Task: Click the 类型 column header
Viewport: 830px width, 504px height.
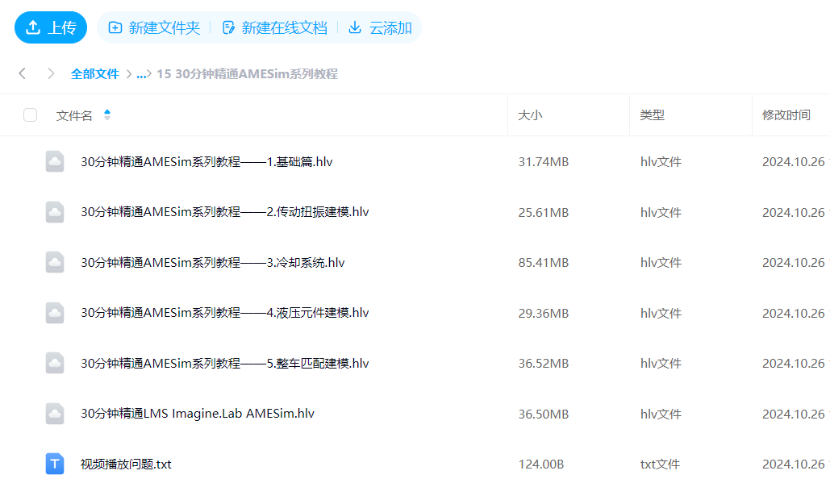Action: [652, 115]
